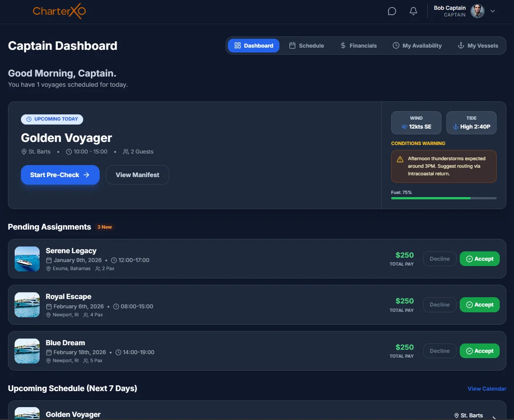Click the passengers icon beside 5 Pax

(86, 361)
